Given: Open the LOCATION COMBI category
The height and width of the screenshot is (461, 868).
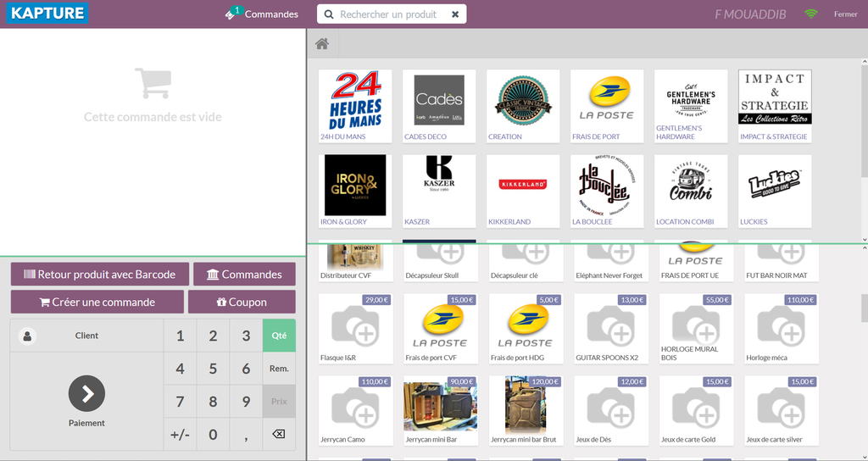Looking at the screenshot, I should pyautogui.click(x=691, y=191).
